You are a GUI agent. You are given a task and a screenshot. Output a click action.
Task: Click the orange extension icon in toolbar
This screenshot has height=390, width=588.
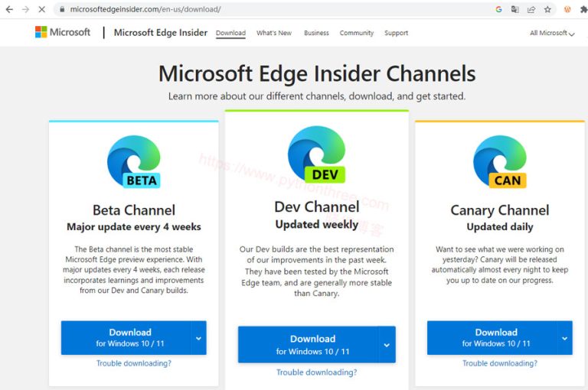pyautogui.click(x=567, y=9)
